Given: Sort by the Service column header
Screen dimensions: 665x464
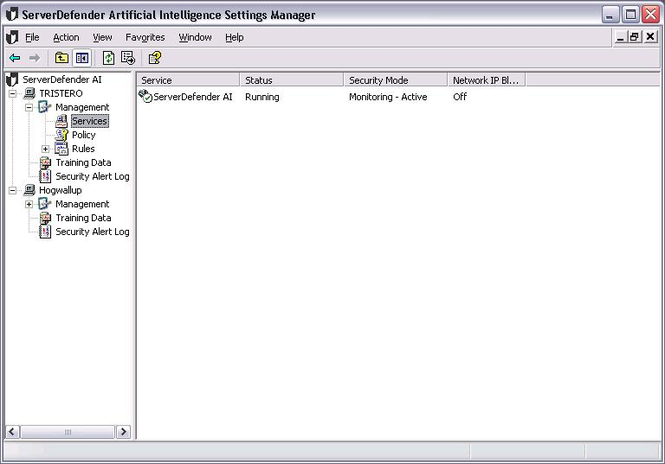Looking at the screenshot, I should pyautogui.click(x=188, y=80).
